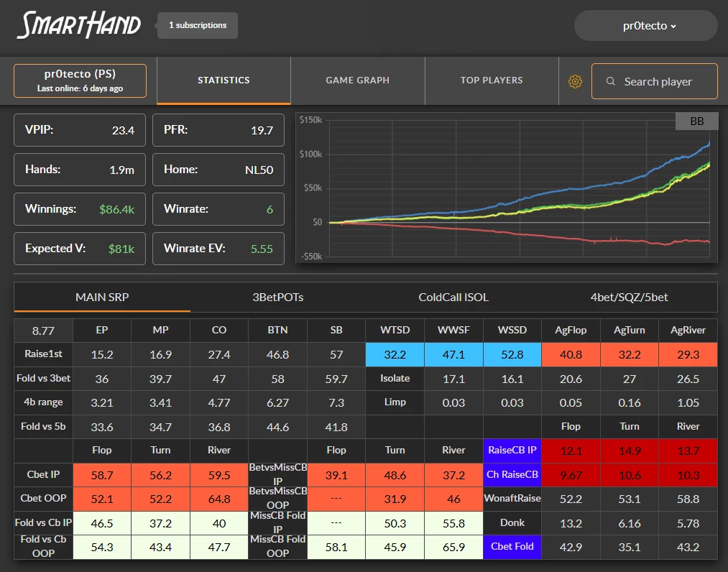Click the Winnings $86.4k stat box
This screenshot has width=728, height=572.
coord(80,209)
